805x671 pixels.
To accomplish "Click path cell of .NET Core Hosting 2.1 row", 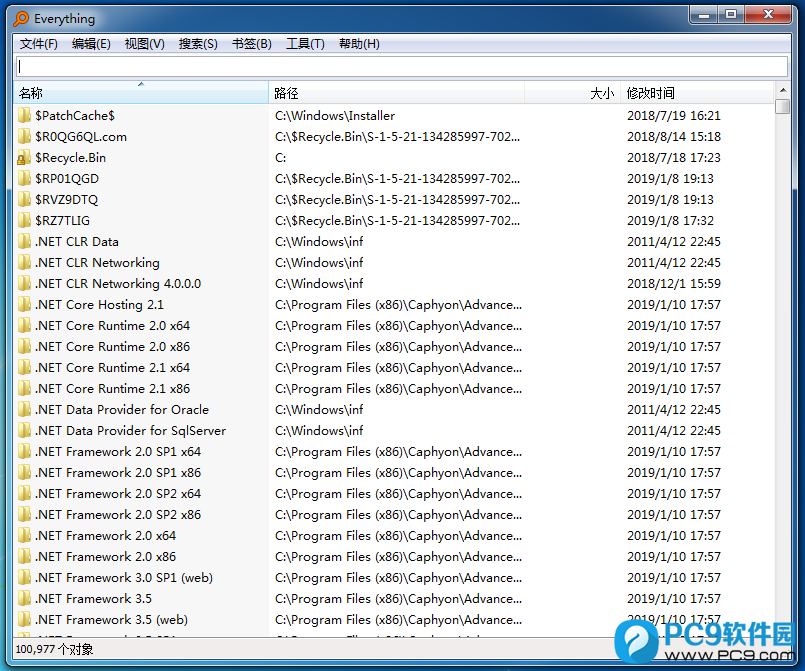I will point(398,305).
